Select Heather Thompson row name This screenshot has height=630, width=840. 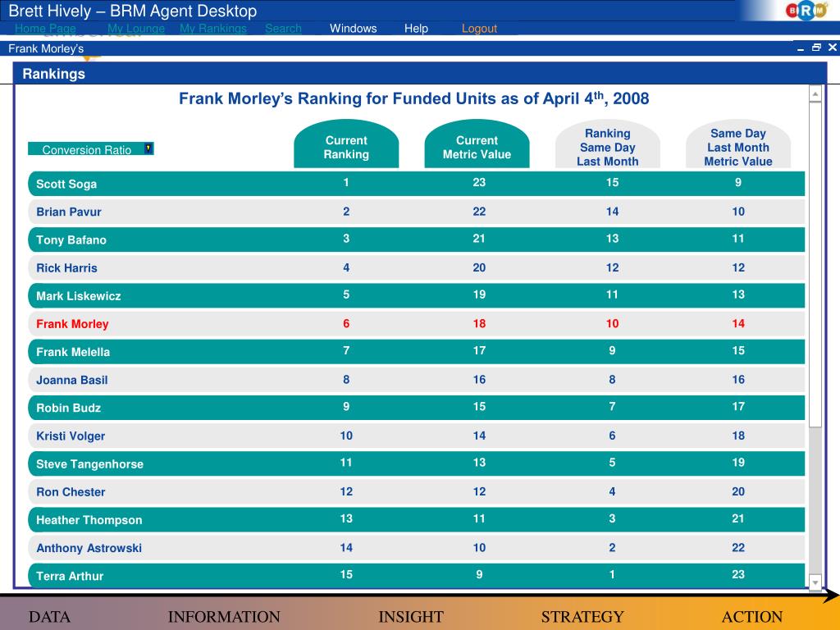pyautogui.click(x=89, y=519)
